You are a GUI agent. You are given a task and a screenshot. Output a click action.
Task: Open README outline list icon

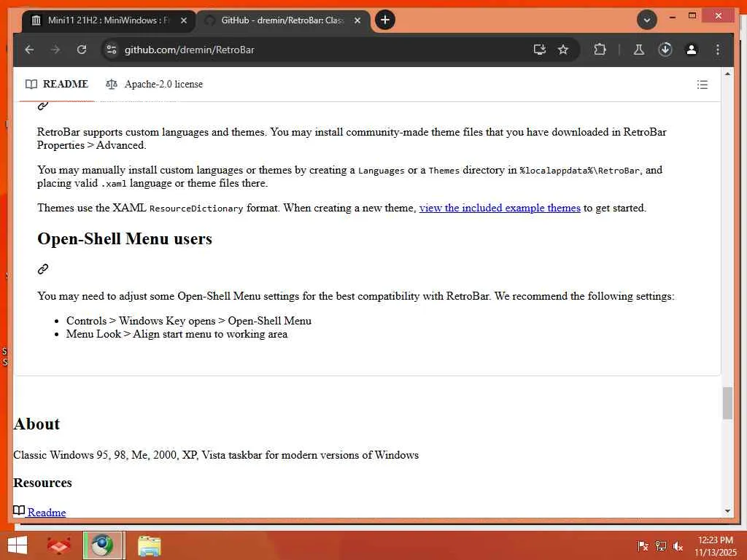coord(702,85)
